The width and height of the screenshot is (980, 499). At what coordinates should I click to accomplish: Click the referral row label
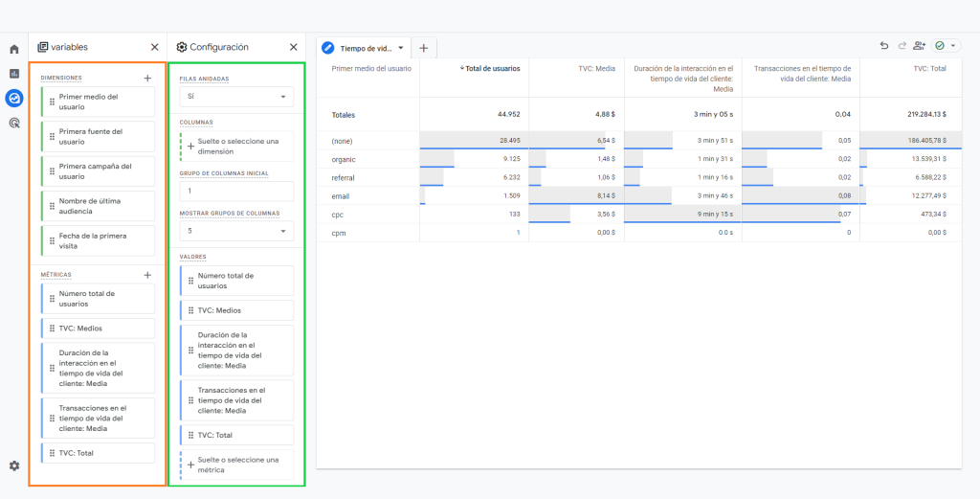(x=344, y=177)
